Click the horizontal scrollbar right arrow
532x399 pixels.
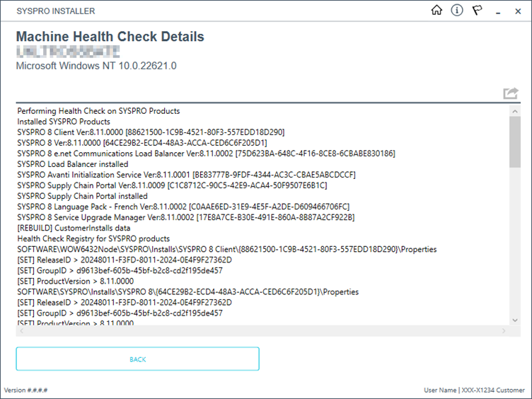(504, 330)
